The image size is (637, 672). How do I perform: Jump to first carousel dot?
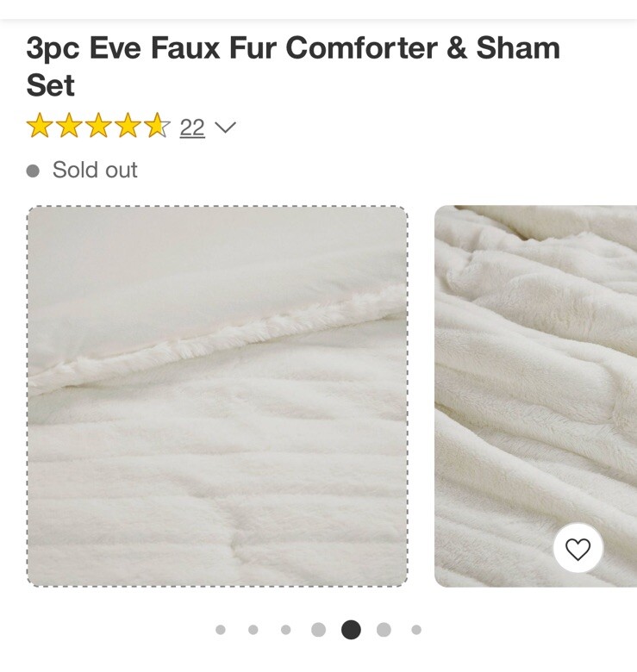221,630
